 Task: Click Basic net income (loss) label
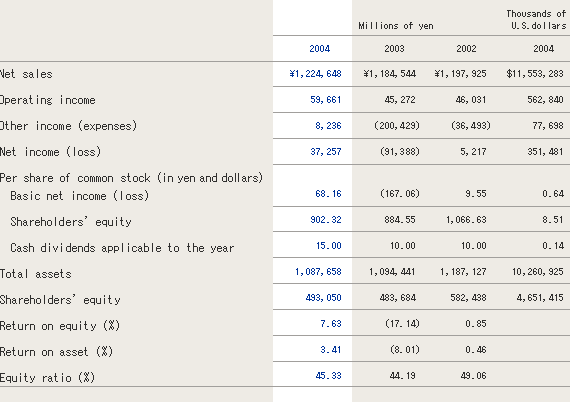80,196
